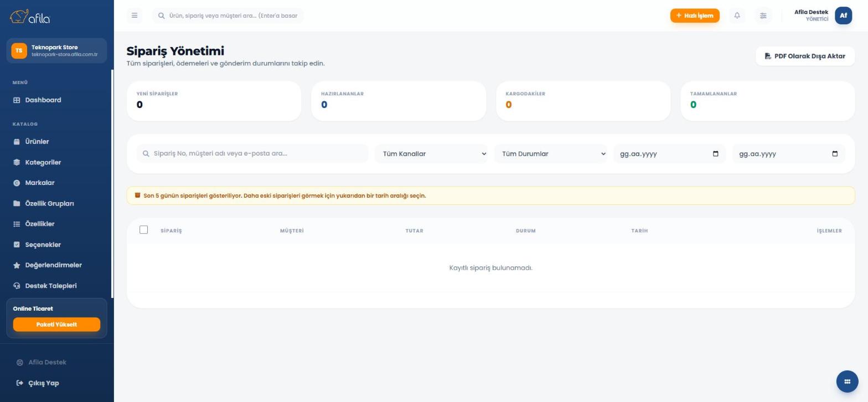Viewport: 868px width, 402px height.
Task: Click the TS store badge icon
Action: click(19, 50)
